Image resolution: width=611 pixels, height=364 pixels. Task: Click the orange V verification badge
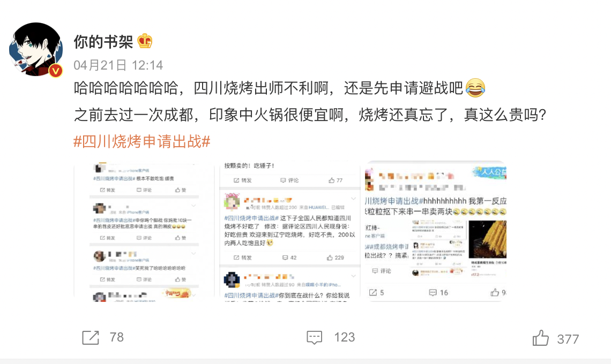56,71
